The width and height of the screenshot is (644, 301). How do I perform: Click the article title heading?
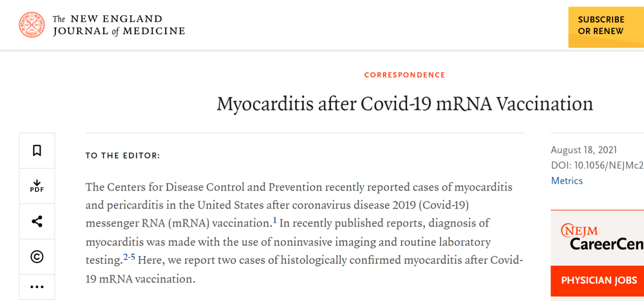(404, 104)
